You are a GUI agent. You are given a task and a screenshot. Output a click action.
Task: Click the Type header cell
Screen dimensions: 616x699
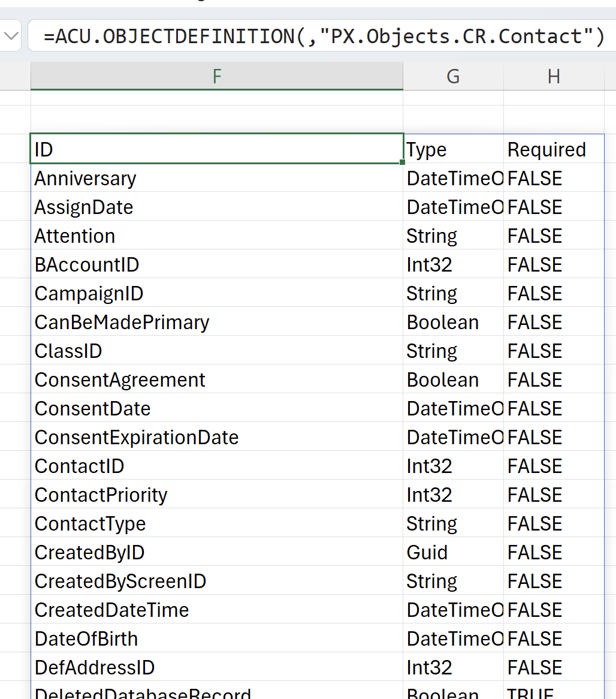(453, 149)
